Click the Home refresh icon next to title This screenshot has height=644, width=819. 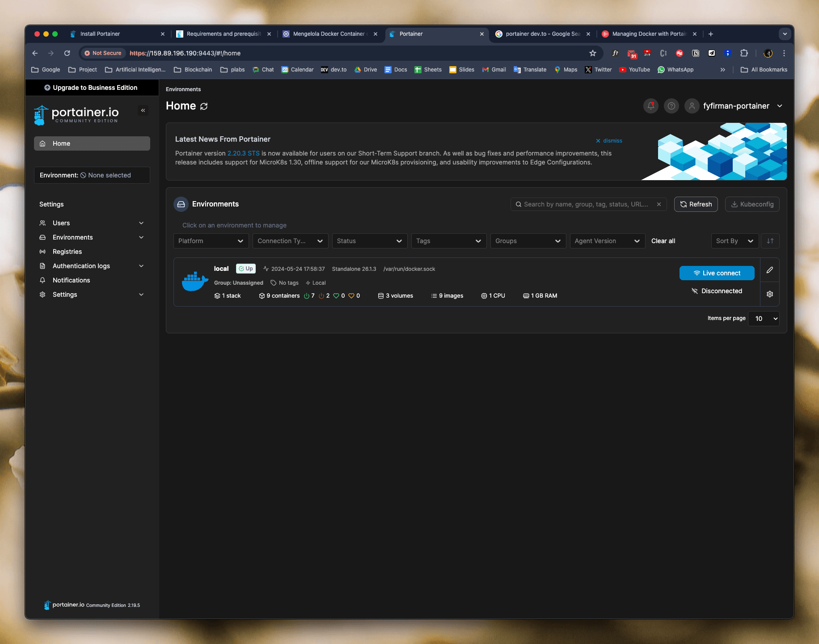pos(204,106)
